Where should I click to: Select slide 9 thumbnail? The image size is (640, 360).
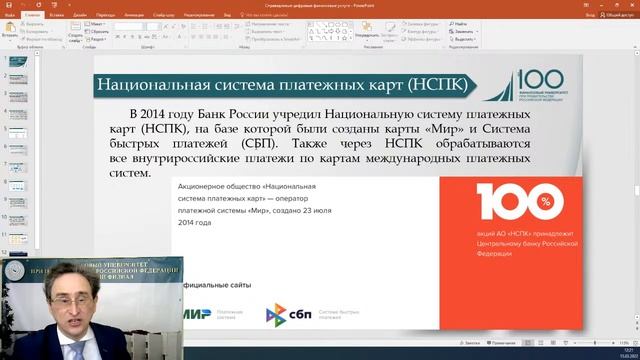(18, 203)
